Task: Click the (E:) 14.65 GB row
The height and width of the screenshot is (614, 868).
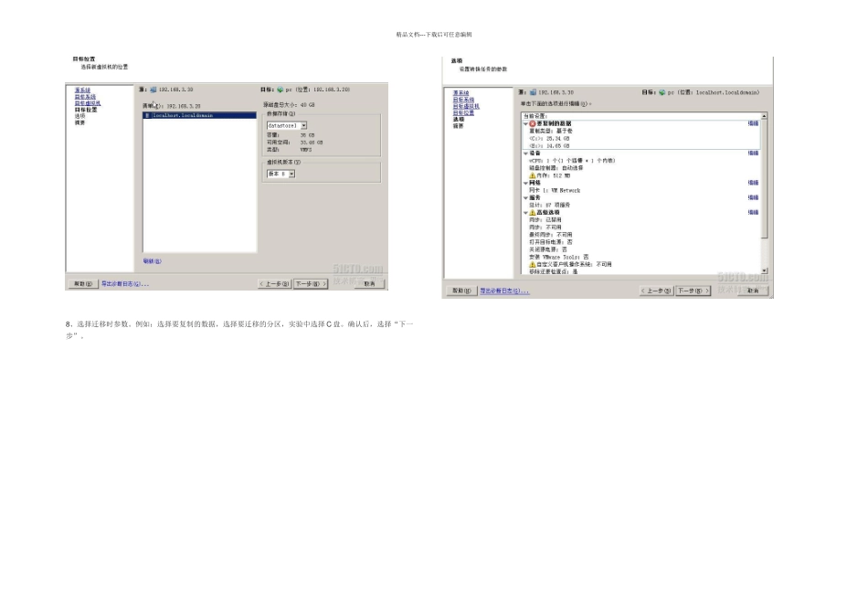Action: [549, 146]
